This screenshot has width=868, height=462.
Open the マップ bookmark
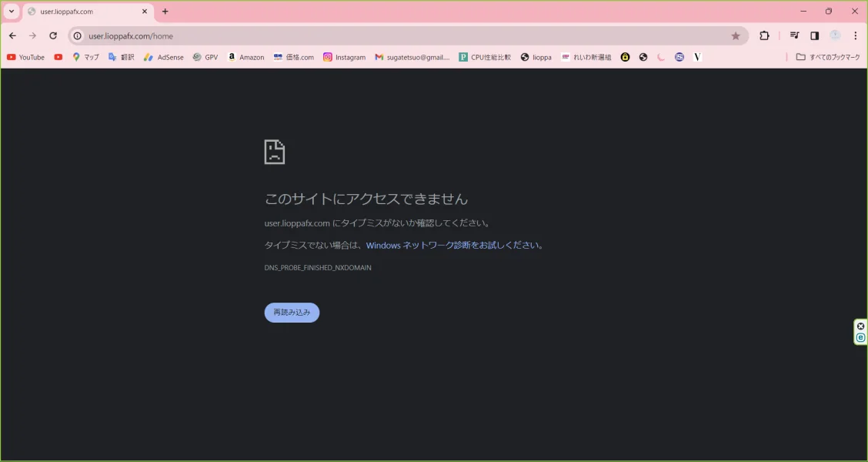85,56
